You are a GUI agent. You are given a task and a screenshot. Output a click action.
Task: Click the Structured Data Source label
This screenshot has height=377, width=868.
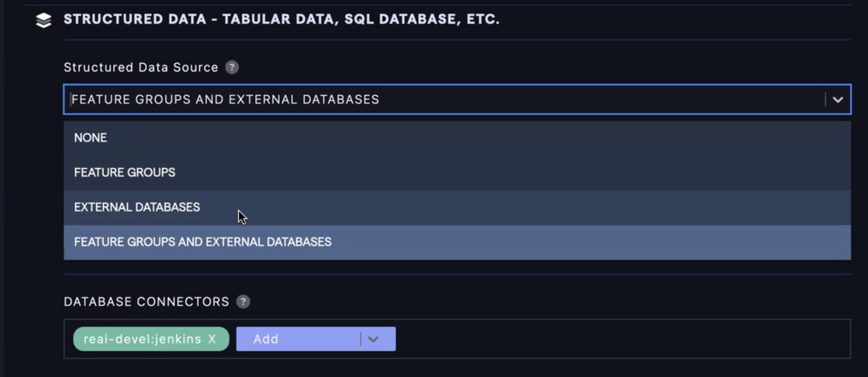[x=141, y=67]
